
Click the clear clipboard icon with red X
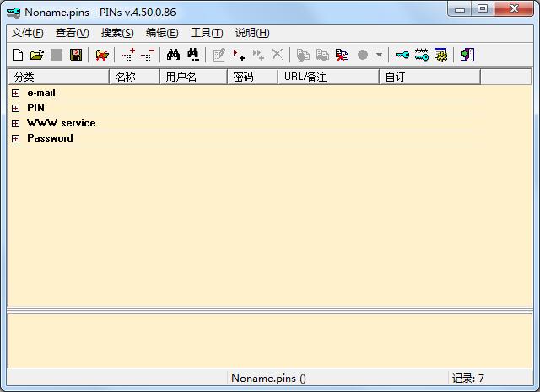click(x=342, y=55)
